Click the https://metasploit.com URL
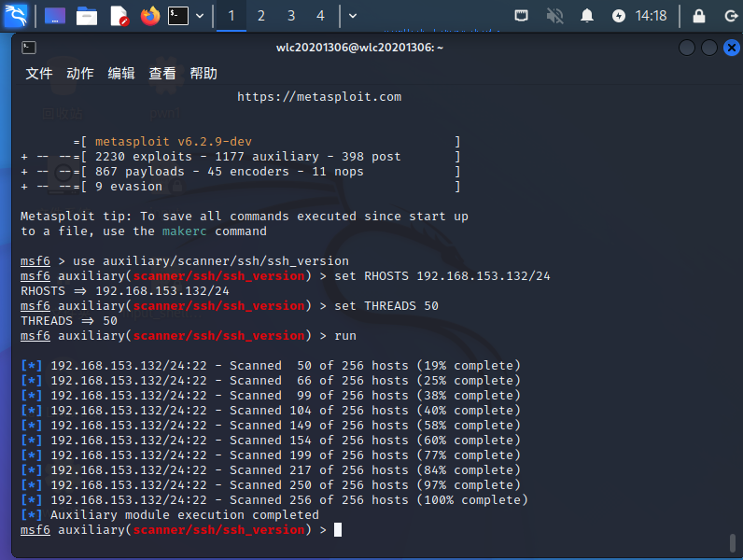Screen dimensions: 743x560 pos(319,97)
